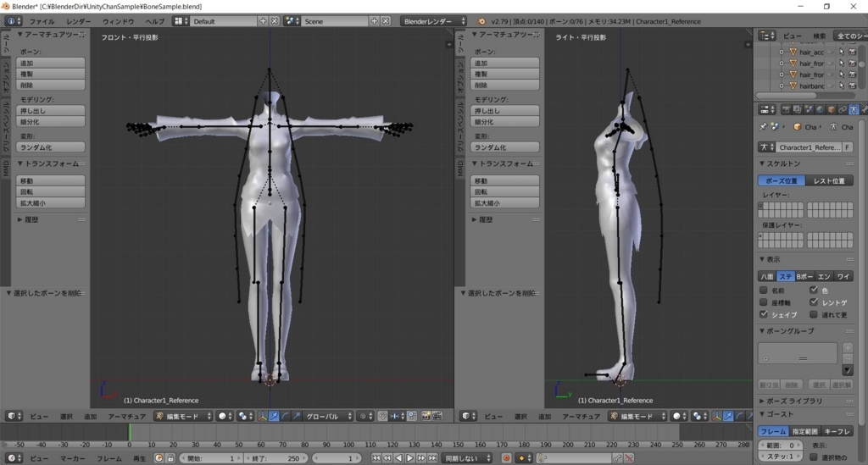Viewport: 868px width, 465px height.
Task: Click the 開始 start frame field
Action: click(x=210, y=458)
